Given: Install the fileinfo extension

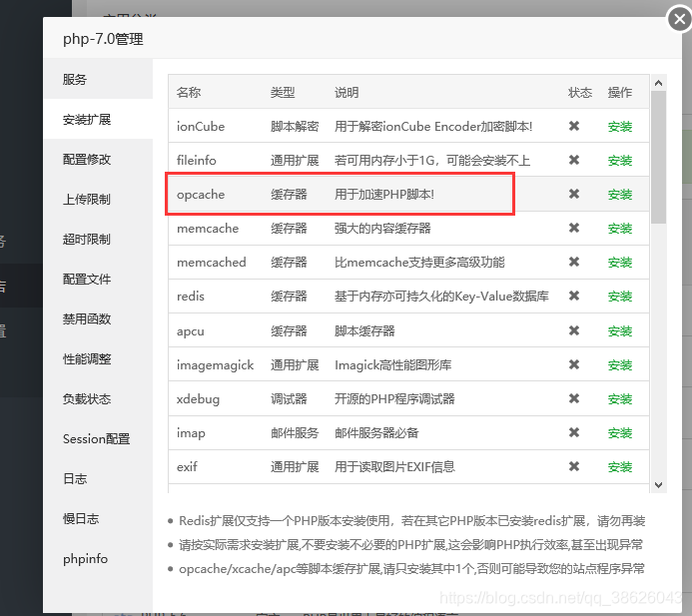Looking at the screenshot, I should (620, 161).
